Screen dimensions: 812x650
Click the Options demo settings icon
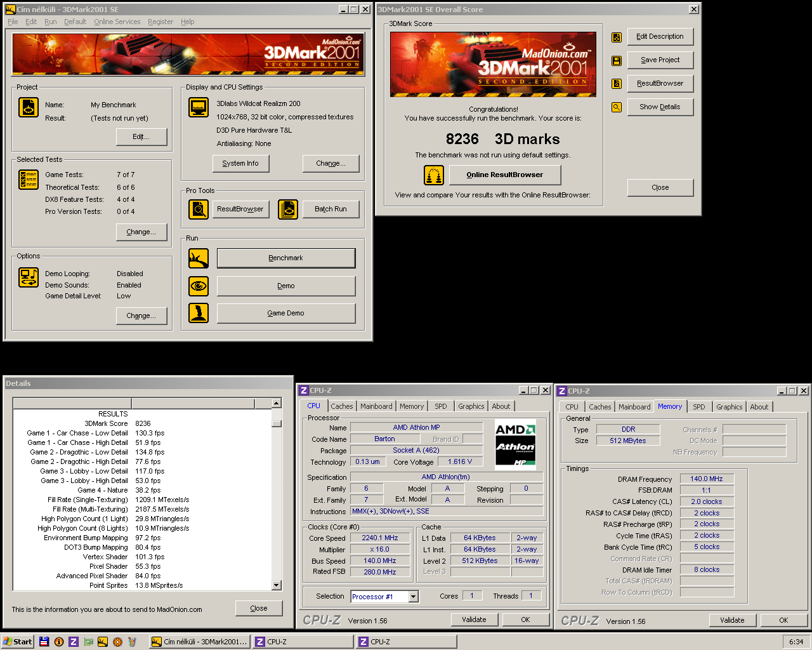coord(29,277)
